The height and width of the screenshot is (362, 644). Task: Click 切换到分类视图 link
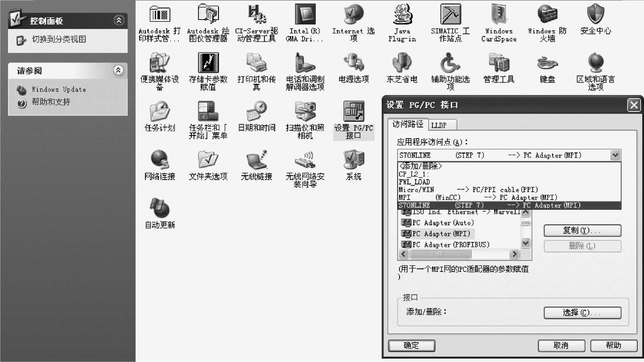59,40
